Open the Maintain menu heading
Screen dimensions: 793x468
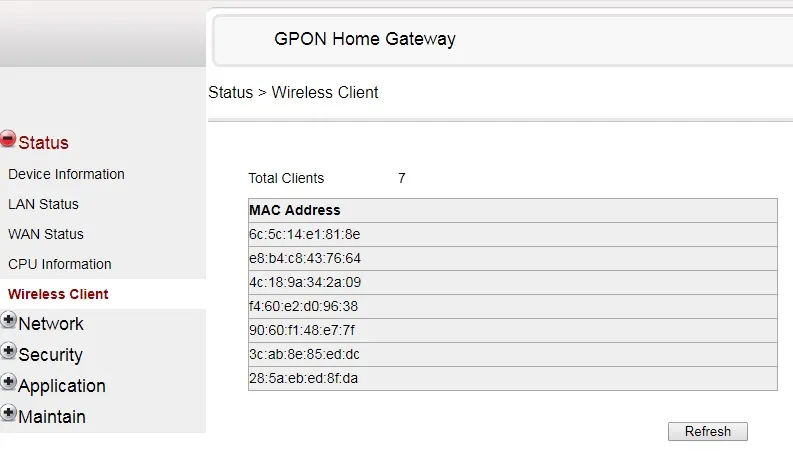point(52,416)
